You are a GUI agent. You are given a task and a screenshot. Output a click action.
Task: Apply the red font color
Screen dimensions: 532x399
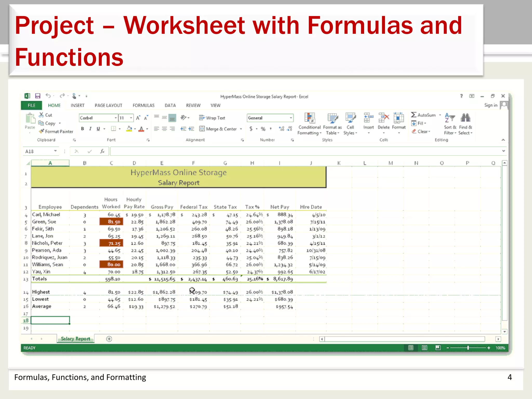click(x=141, y=129)
